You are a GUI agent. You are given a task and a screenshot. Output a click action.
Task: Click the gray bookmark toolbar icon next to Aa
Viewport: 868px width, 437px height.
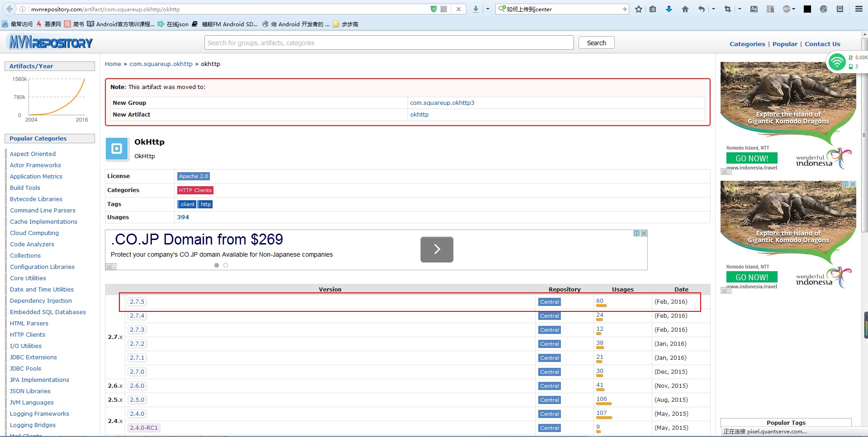[770, 9]
